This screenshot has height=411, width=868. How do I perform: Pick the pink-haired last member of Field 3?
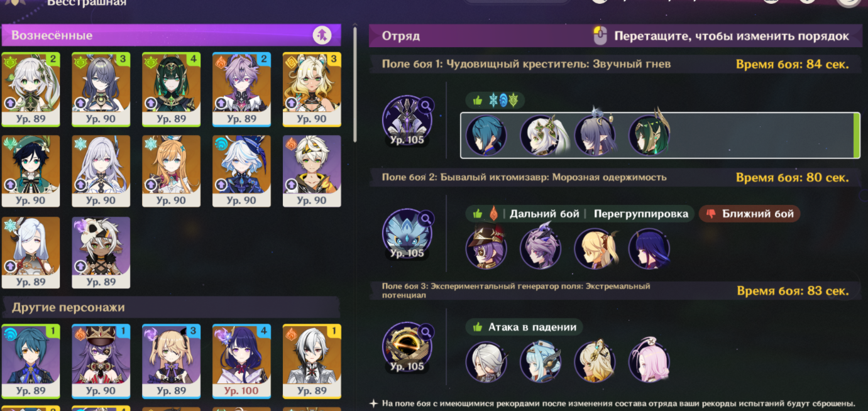pos(649,361)
